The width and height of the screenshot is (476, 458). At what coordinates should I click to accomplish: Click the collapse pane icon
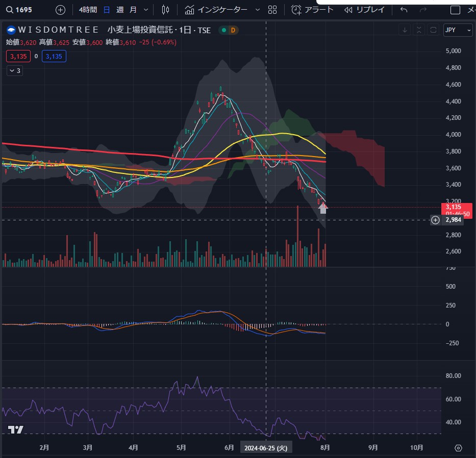[x=419, y=30]
